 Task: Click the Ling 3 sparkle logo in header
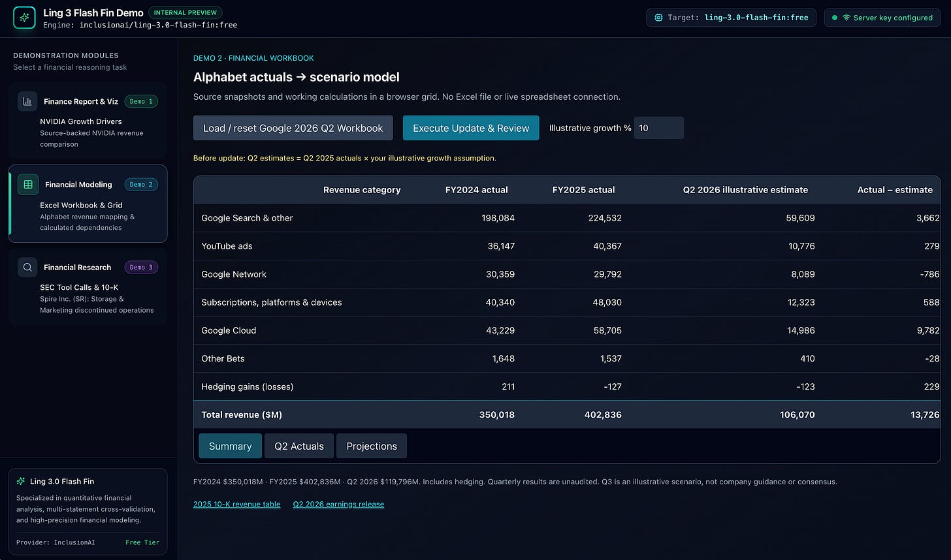24,18
